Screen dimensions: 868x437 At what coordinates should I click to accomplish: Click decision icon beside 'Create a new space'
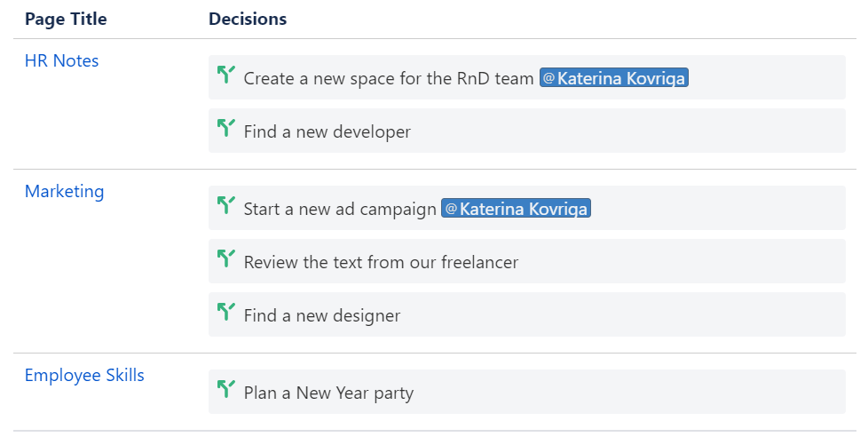pos(225,75)
